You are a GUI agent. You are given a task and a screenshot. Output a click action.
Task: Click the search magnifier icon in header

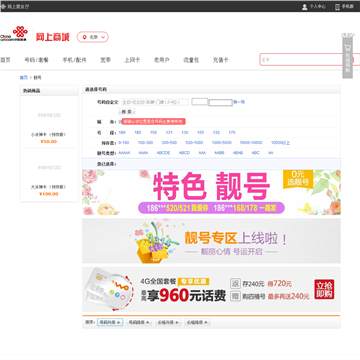tap(354, 60)
